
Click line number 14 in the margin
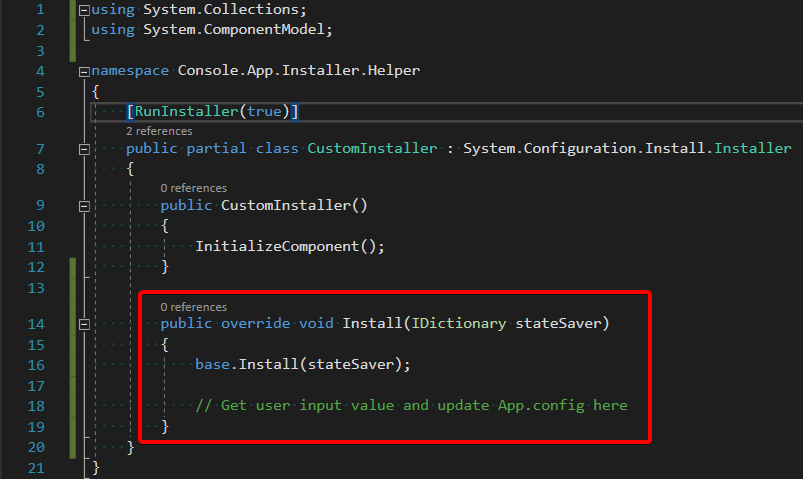36,324
